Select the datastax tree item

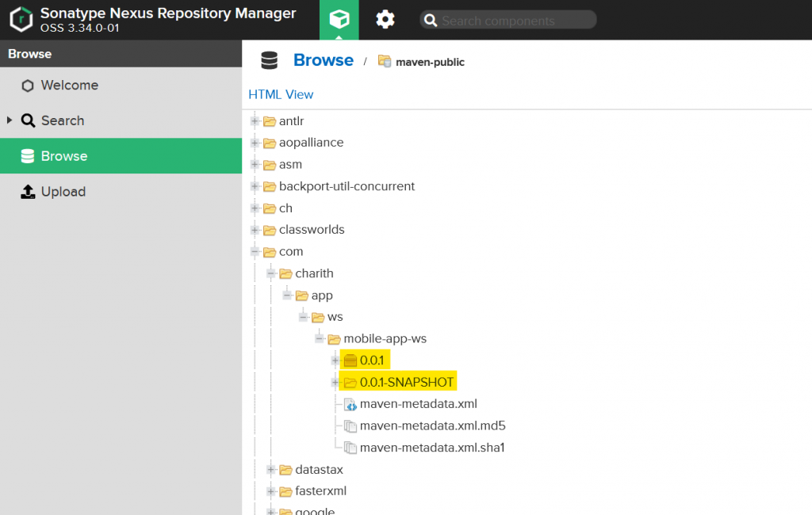click(319, 470)
